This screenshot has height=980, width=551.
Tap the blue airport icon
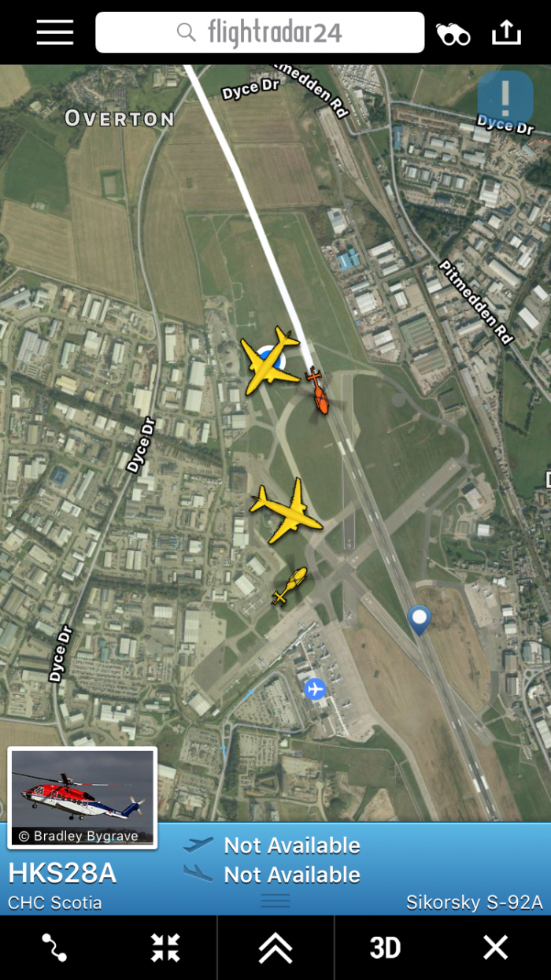pyautogui.click(x=315, y=690)
